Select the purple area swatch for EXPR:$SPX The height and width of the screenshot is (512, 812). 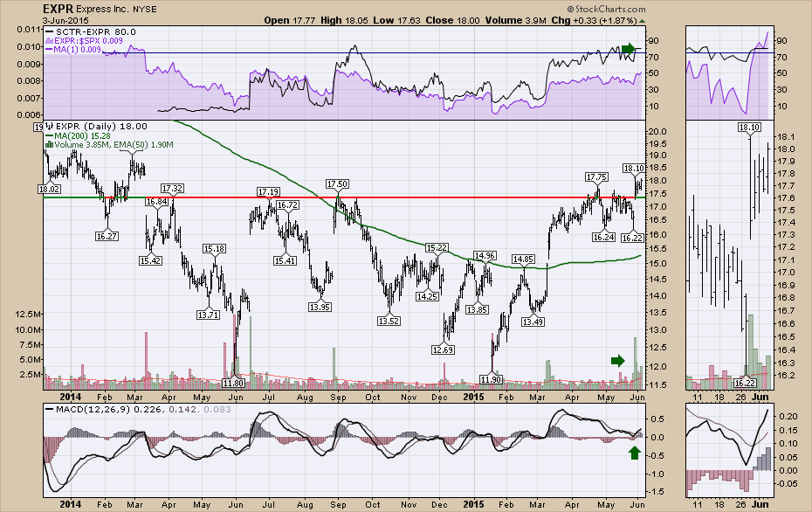pos(50,40)
